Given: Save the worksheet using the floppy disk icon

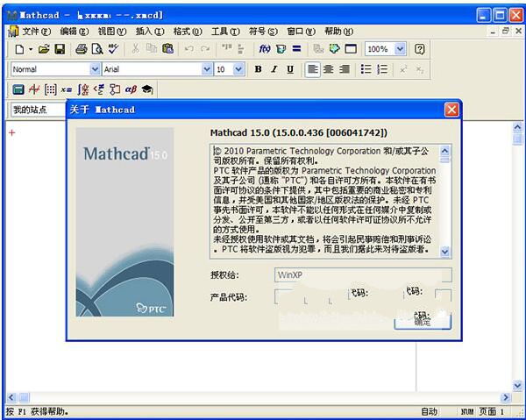Looking at the screenshot, I should tap(60, 49).
